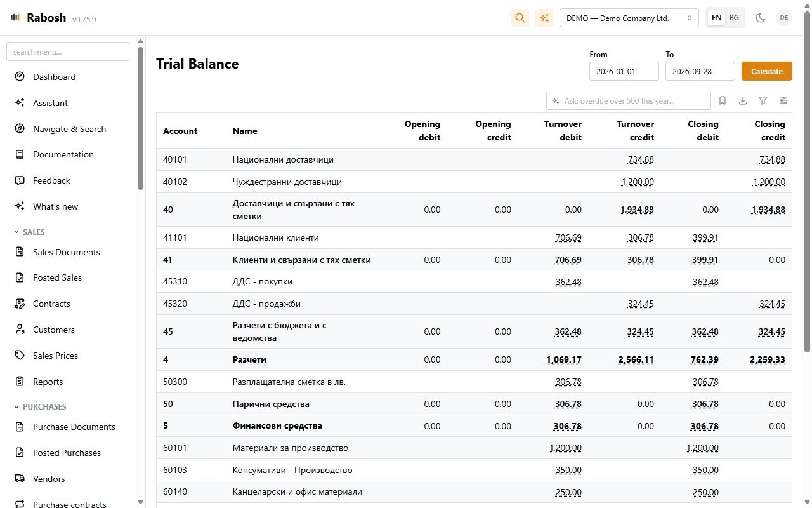The height and width of the screenshot is (508, 812).
Task: Click 706.69 turnover debit for account 41101
Action: point(568,237)
